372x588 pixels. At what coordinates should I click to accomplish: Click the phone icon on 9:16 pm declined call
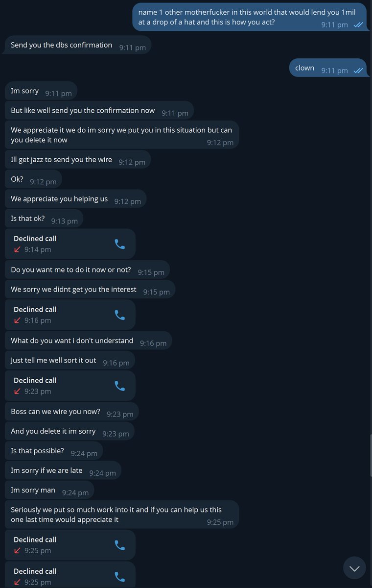coord(119,315)
